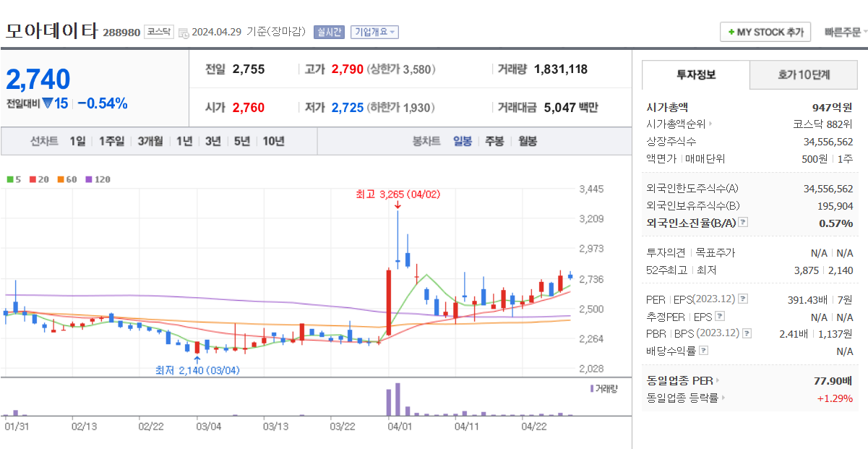Open the 기업개요 dropdown

[x=374, y=32]
